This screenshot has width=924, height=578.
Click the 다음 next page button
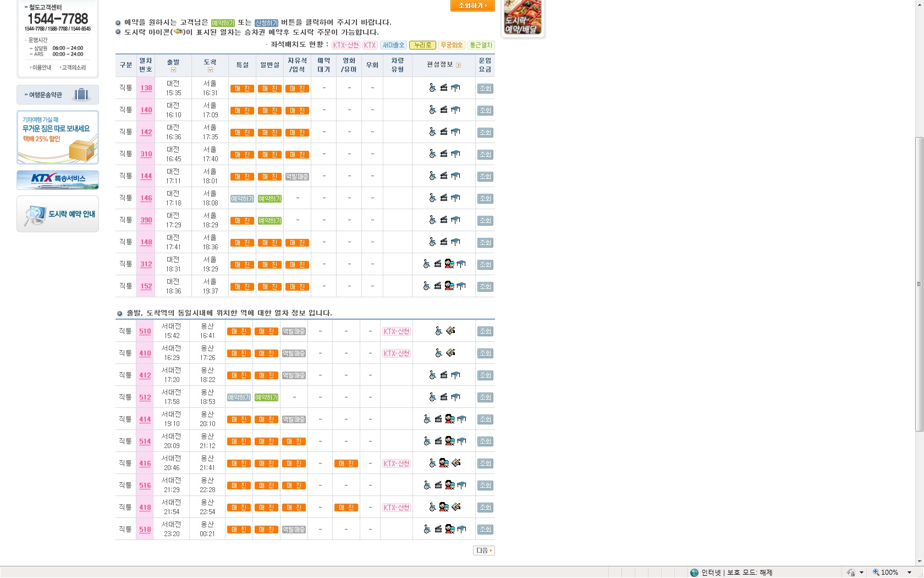pyautogui.click(x=483, y=550)
